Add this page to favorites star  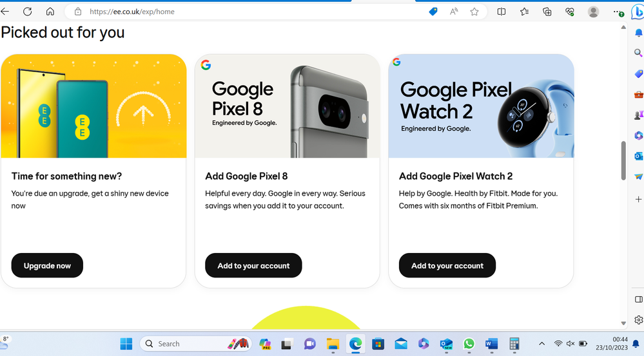(x=474, y=12)
